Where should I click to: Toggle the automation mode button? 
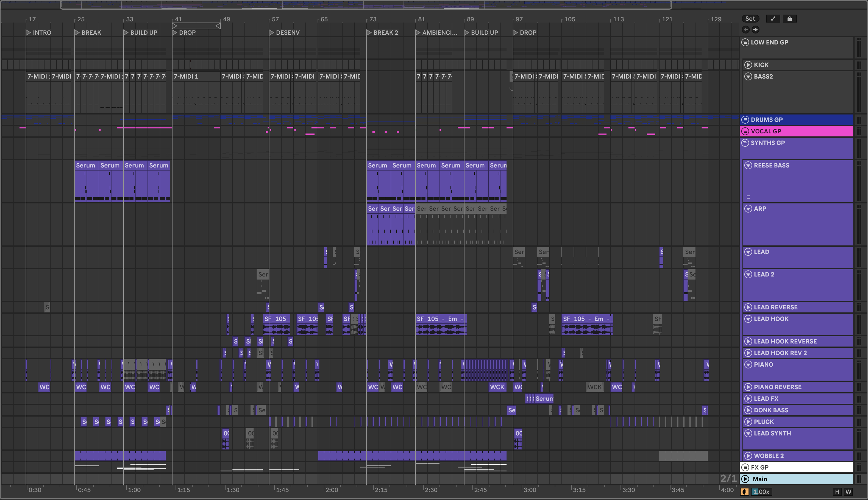tap(773, 19)
